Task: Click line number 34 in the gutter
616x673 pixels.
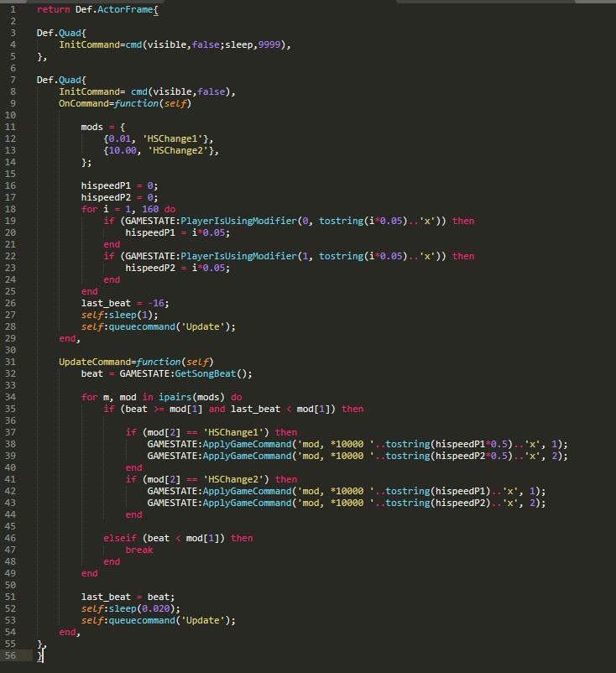Action: pyautogui.click(x=10, y=397)
